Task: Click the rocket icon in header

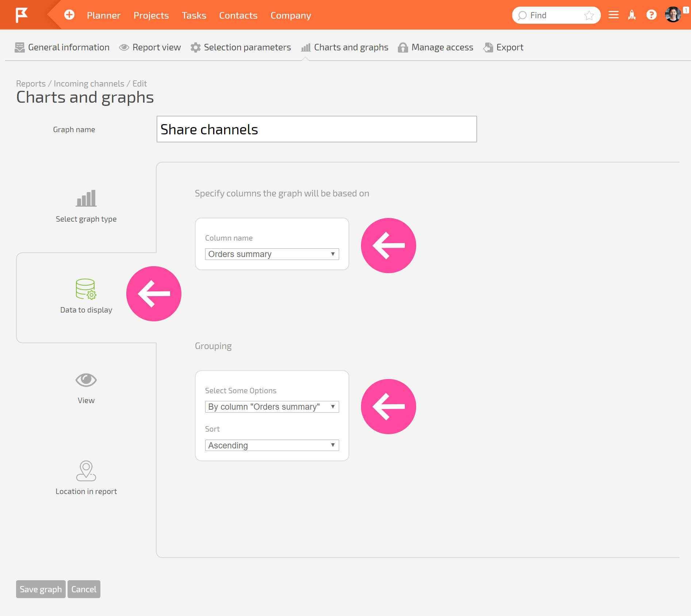Action: [x=632, y=15]
